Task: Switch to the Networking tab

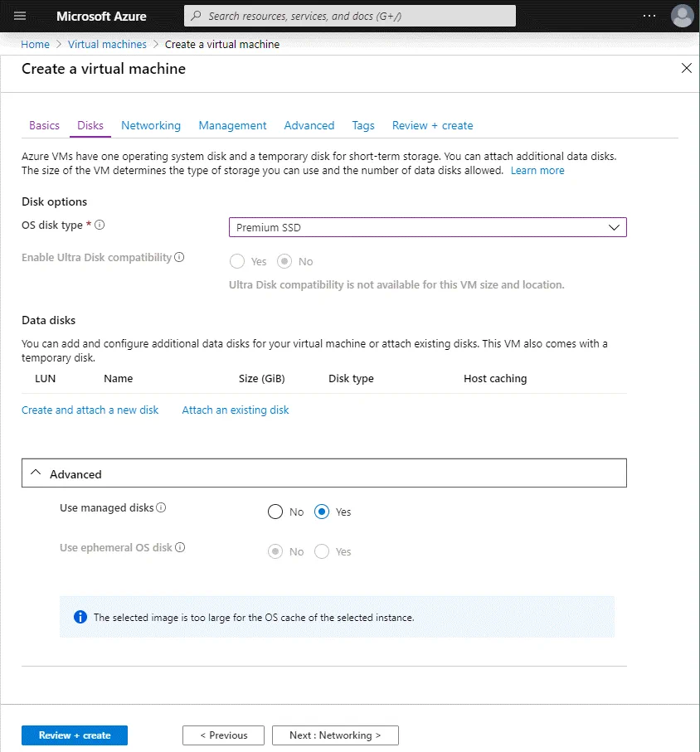Action: tap(151, 125)
